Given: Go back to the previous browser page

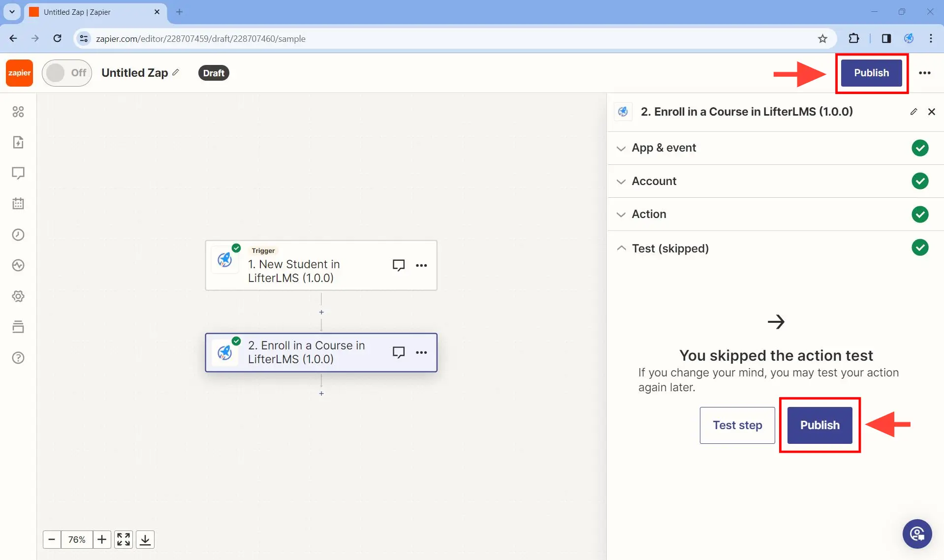Looking at the screenshot, I should 13,38.
